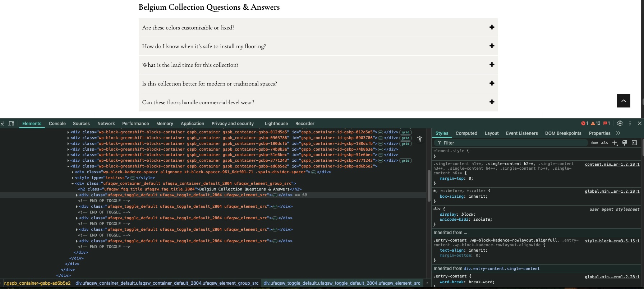Collapse the ufaqsw_container_default div node
The width and height of the screenshot is (644, 289).
pos(73,183)
